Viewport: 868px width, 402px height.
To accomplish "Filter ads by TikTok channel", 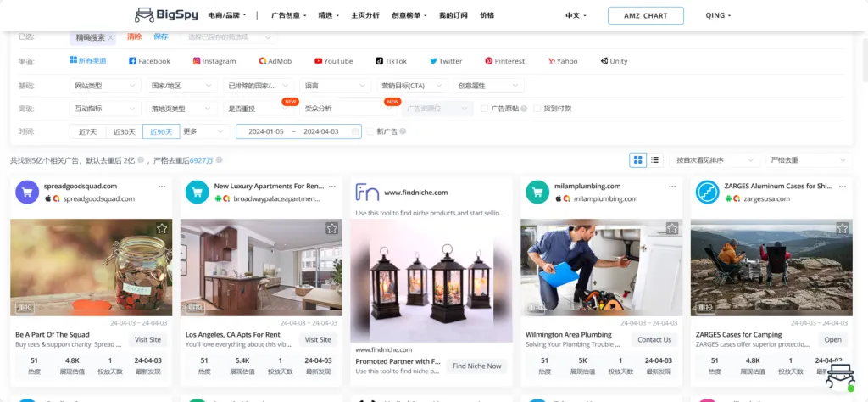I will click(391, 61).
